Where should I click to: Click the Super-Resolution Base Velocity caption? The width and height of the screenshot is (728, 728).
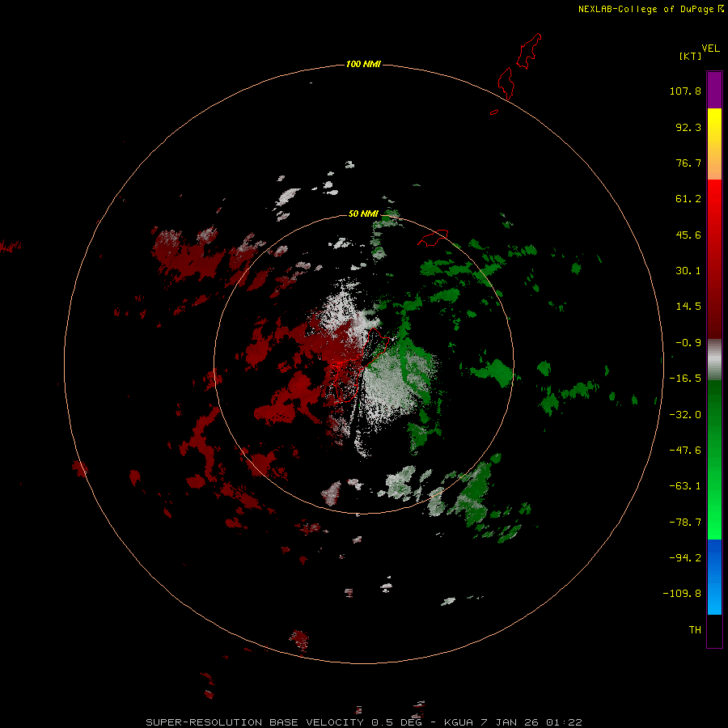(363, 722)
